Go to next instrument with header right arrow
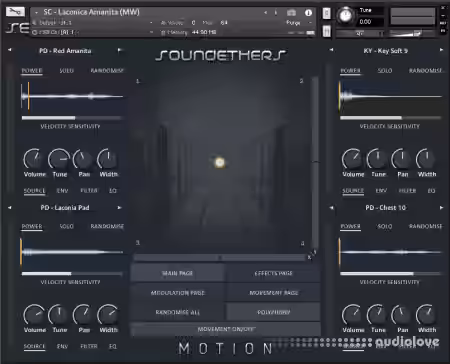The height and width of the screenshot is (364, 450). pos(276,13)
